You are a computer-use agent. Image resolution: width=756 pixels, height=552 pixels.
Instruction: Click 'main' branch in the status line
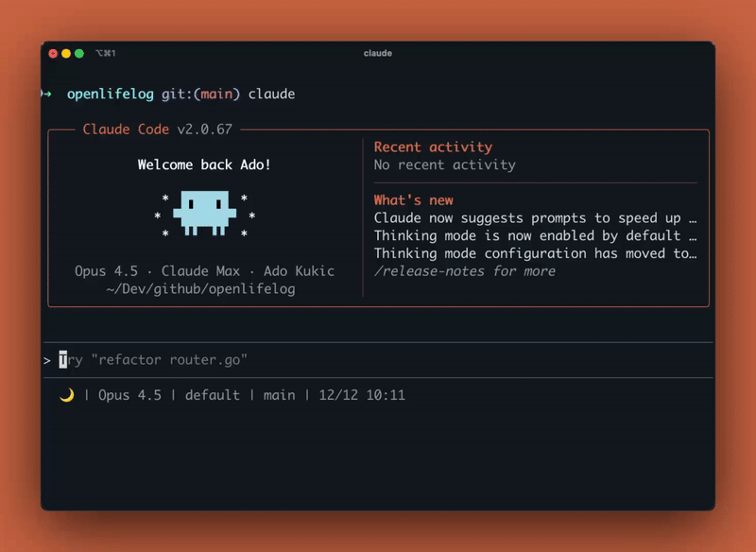(x=279, y=395)
